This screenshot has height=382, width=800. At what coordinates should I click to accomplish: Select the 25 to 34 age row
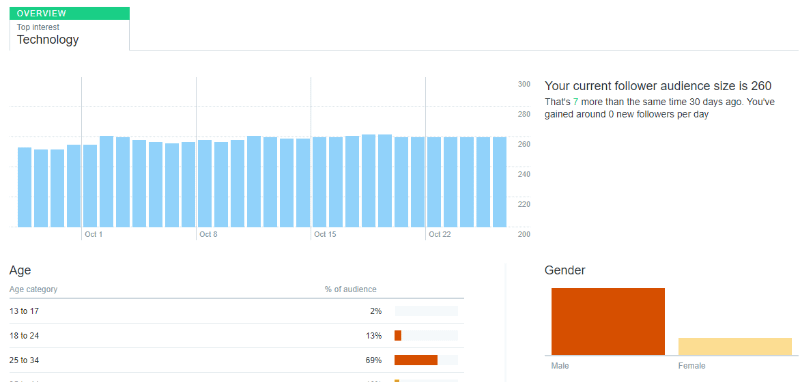[236, 360]
